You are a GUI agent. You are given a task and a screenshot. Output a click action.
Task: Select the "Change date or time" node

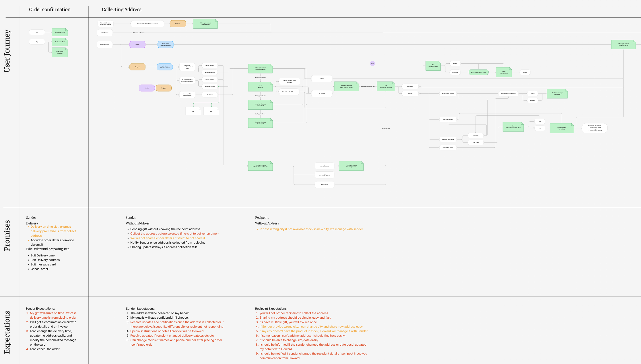coord(448,148)
